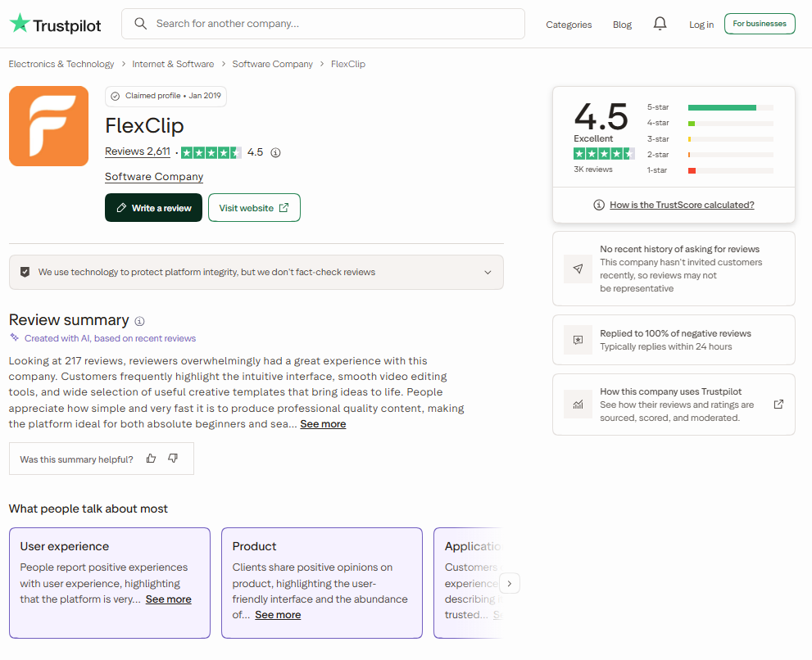812x660 pixels.
Task: Click Write a review button
Action: click(153, 207)
